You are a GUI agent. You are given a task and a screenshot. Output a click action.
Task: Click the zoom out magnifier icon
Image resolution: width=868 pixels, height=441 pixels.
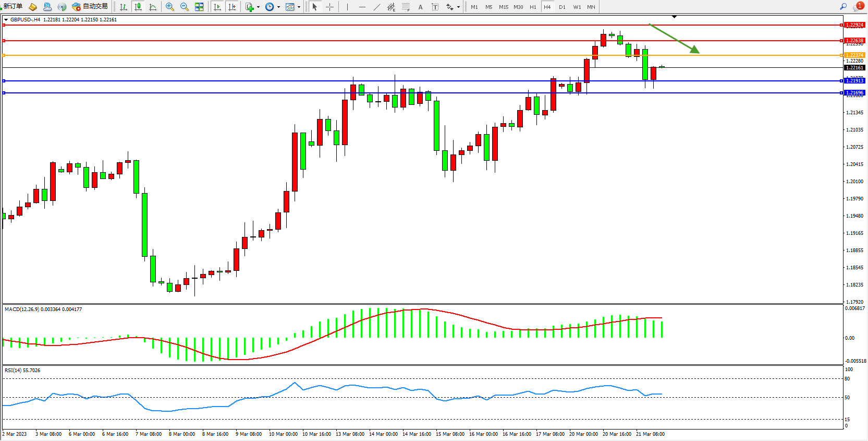(x=185, y=7)
